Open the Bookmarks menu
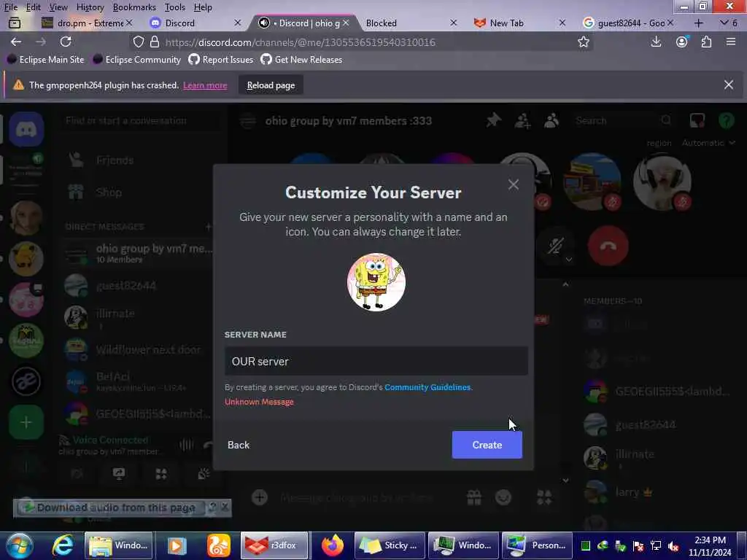747x560 pixels. (x=134, y=7)
